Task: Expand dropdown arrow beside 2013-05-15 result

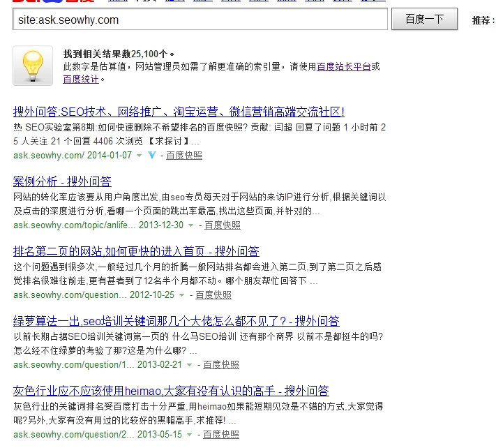Action: (x=189, y=435)
